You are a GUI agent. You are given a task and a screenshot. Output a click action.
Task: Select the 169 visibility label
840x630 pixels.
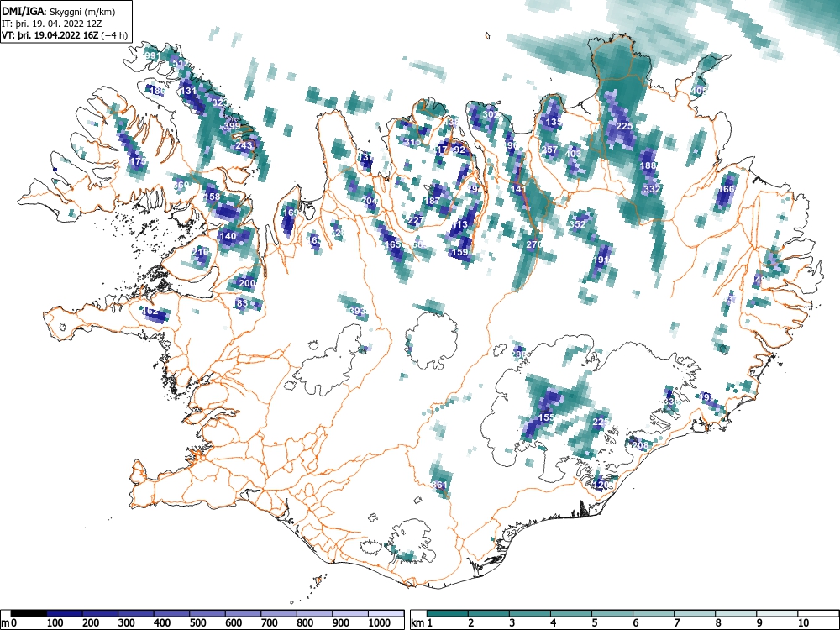pos(291,213)
